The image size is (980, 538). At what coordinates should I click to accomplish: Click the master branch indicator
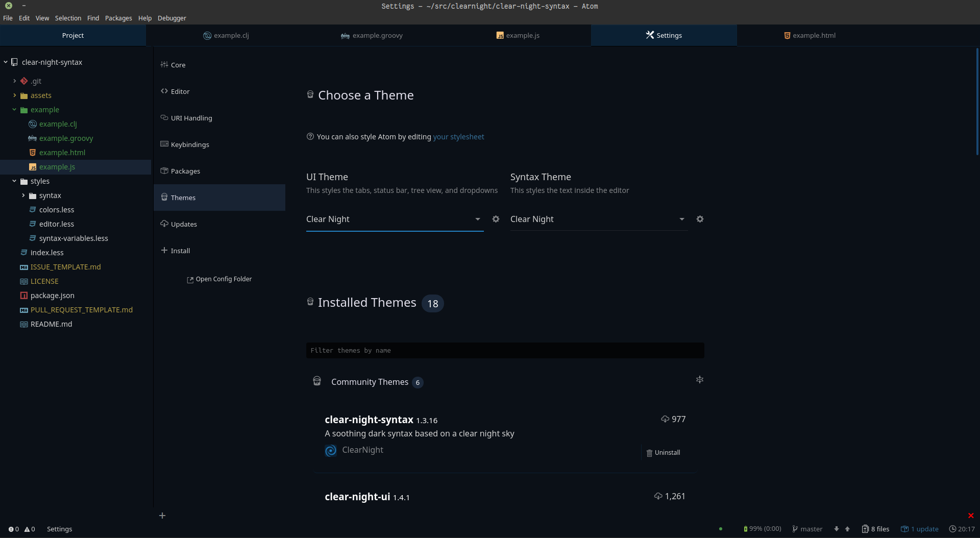click(x=807, y=529)
